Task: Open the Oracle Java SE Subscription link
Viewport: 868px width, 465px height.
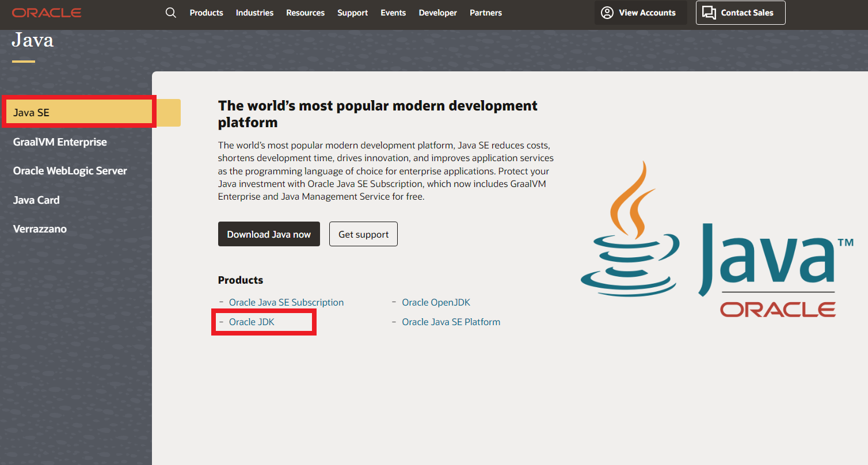Action: click(x=286, y=302)
